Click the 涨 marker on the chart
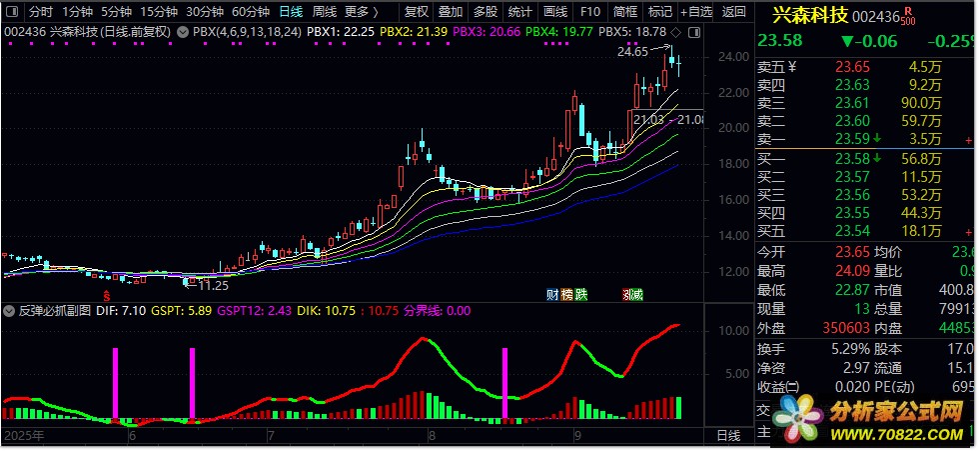980x451 pixels. point(626,295)
